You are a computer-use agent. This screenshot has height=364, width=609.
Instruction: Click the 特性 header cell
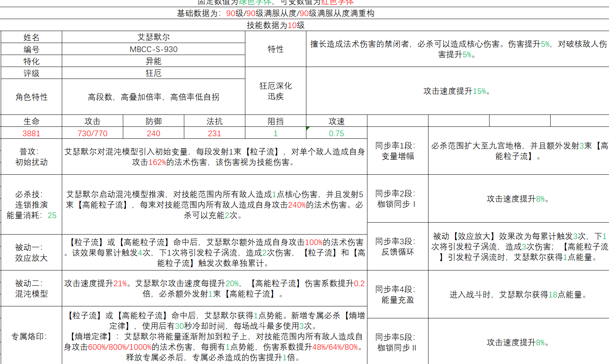tap(276, 49)
